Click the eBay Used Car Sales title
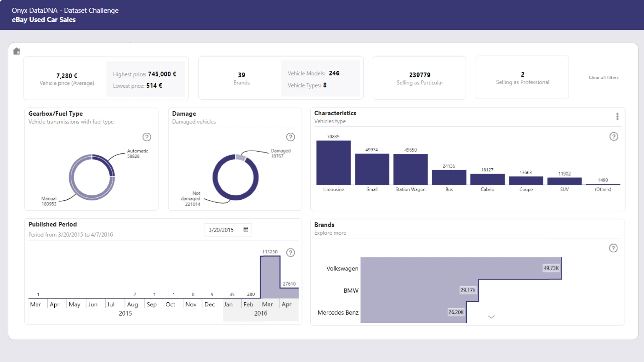The image size is (644, 362). pos(44,19)
